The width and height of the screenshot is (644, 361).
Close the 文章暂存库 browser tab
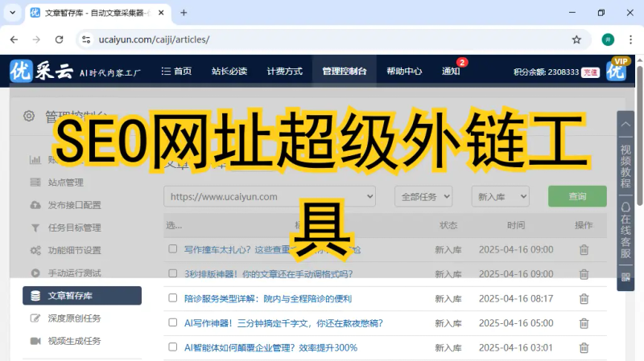(161, 13)
